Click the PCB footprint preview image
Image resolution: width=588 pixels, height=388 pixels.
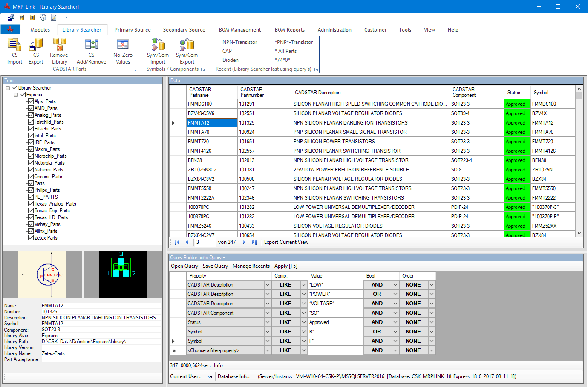point(123,275)
